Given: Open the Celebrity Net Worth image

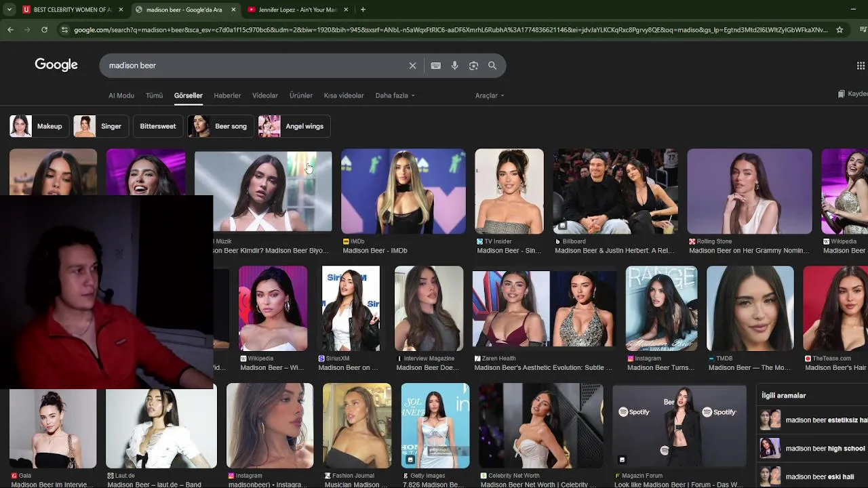Looking at the screenshot, I should click(x=541, y=426).
